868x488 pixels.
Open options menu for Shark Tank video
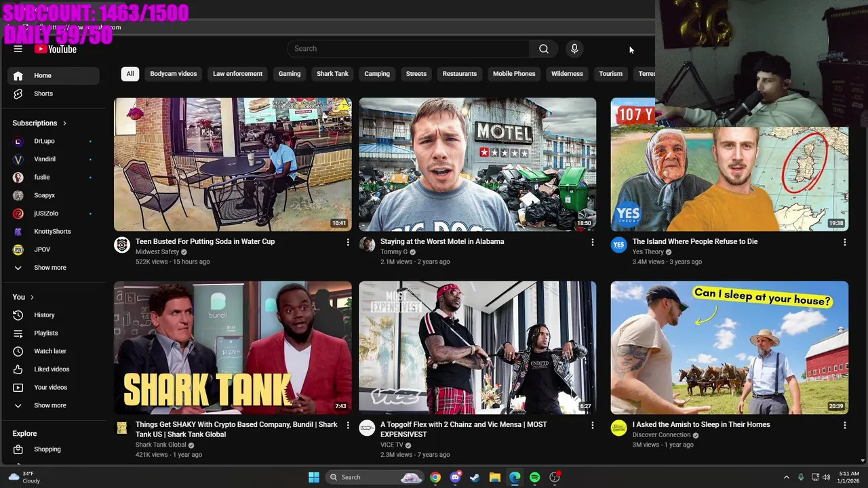pos(348,425)
